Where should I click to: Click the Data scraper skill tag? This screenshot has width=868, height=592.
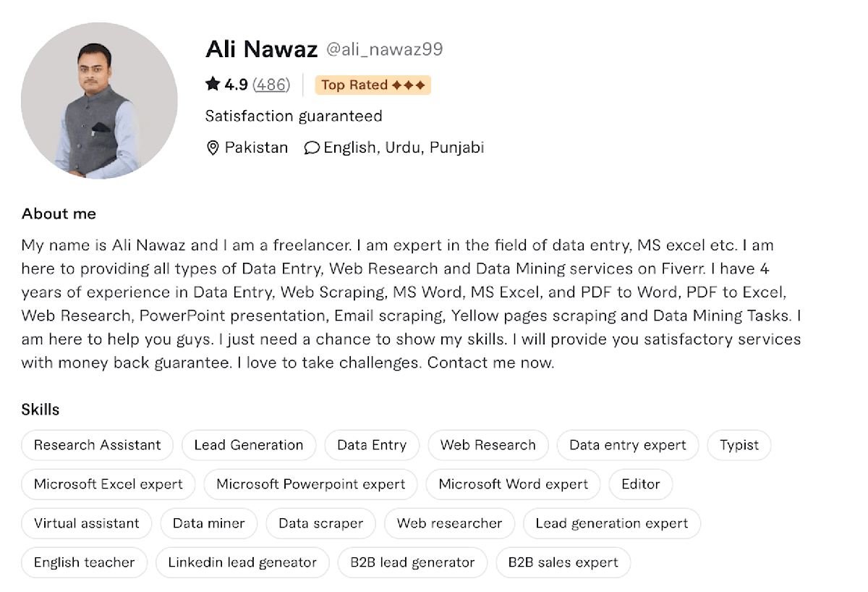click(320, 523)
